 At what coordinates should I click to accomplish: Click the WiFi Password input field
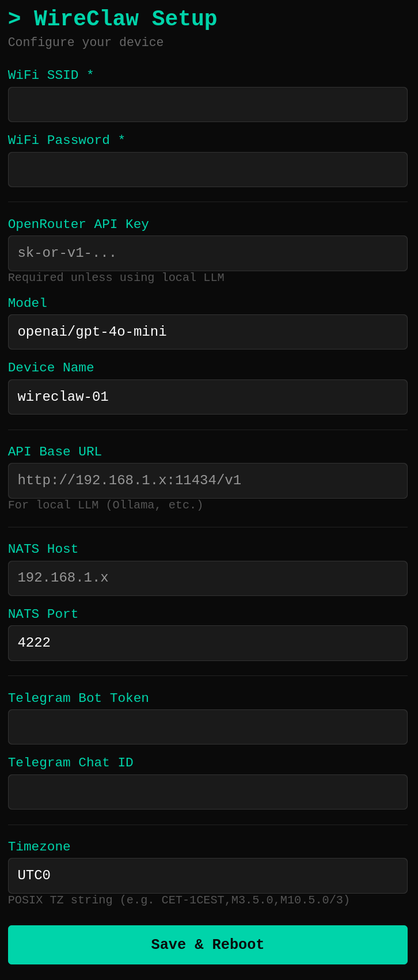[x=208, y=169]
